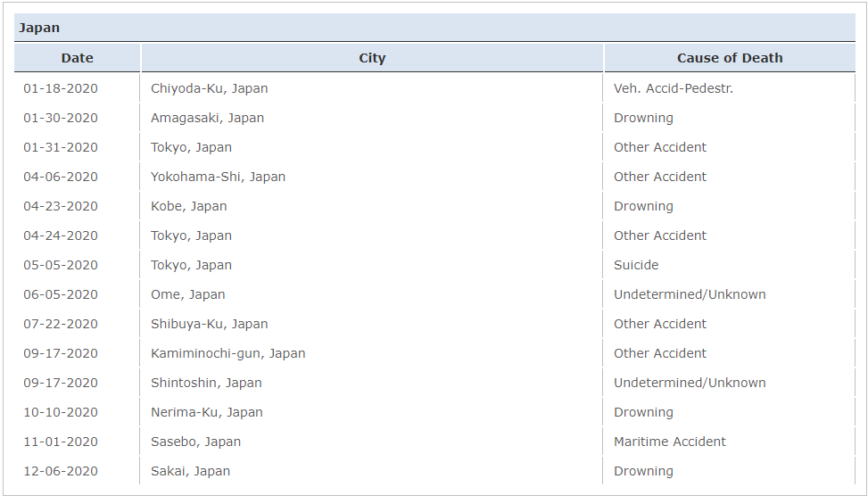
Task: Select Tokyo, Japan in the 04-24-2020 row
Action: coord(191,235)
